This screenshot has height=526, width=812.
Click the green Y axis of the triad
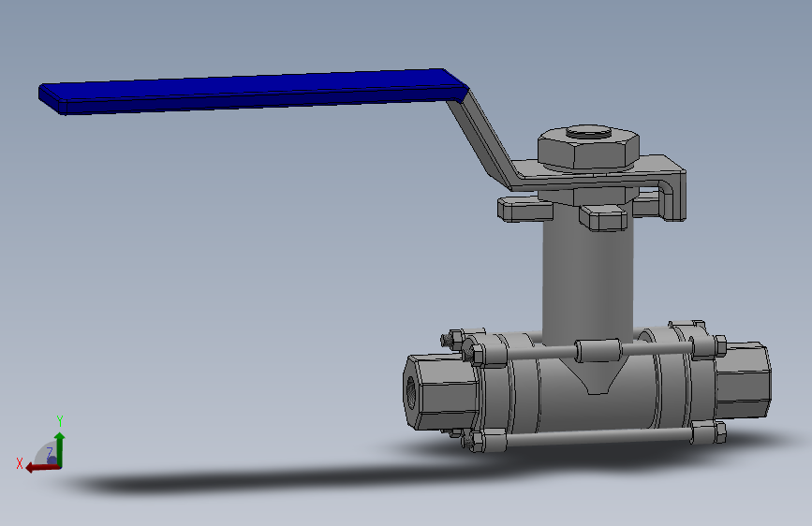[x=60, y=449]
